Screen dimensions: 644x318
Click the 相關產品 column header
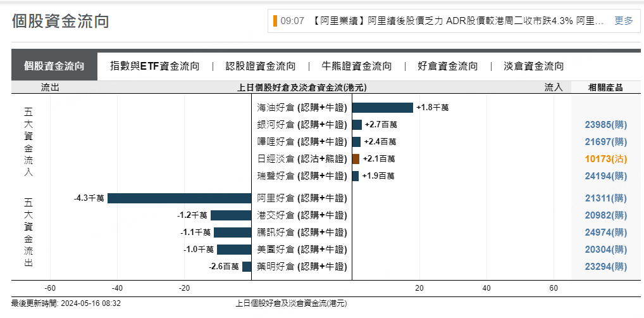coord(605,87)
